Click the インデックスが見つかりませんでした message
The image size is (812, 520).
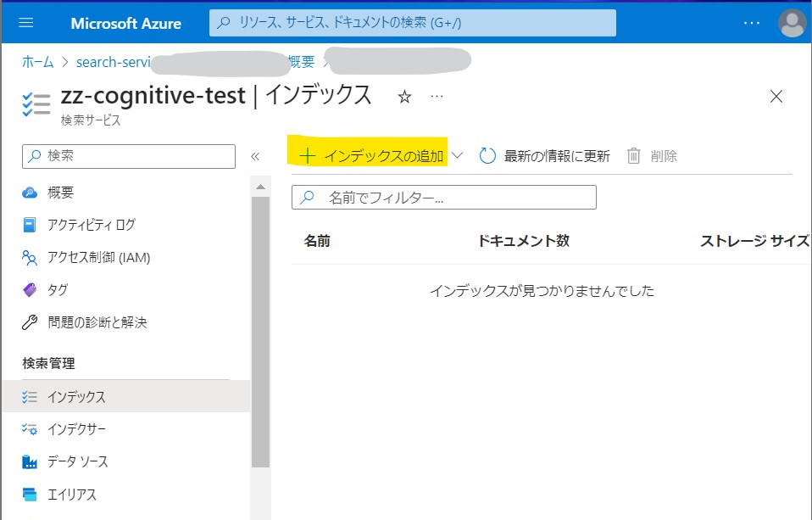pos(542,290)
